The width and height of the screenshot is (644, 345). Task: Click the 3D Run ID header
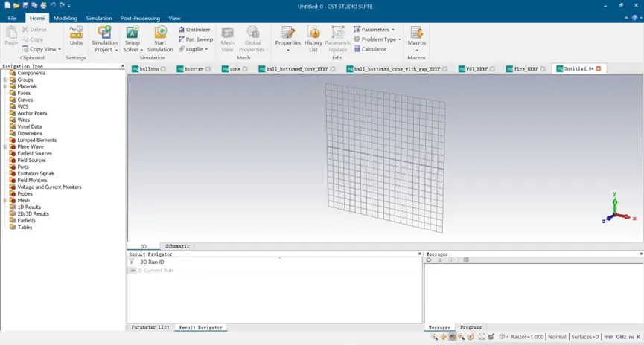[152, 262]
